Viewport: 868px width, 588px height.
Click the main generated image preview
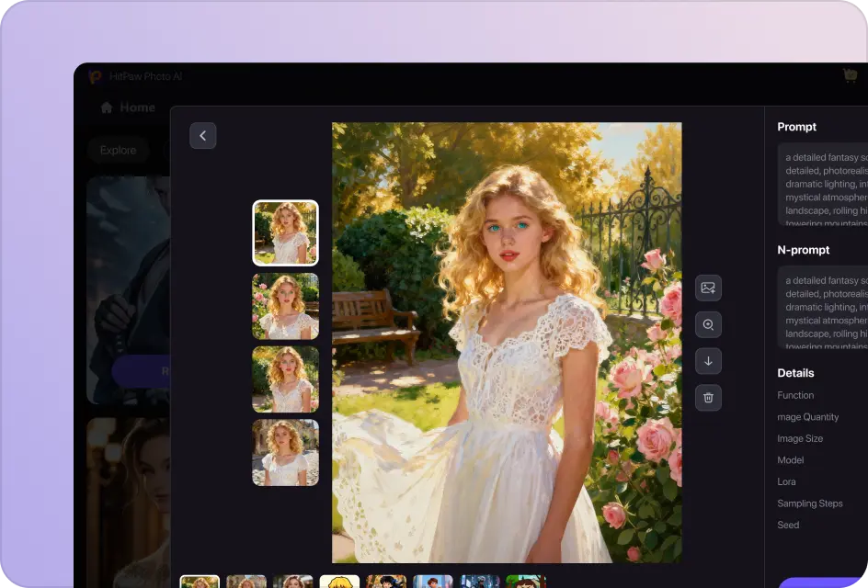pyautogui.click(x=507, y=342)
